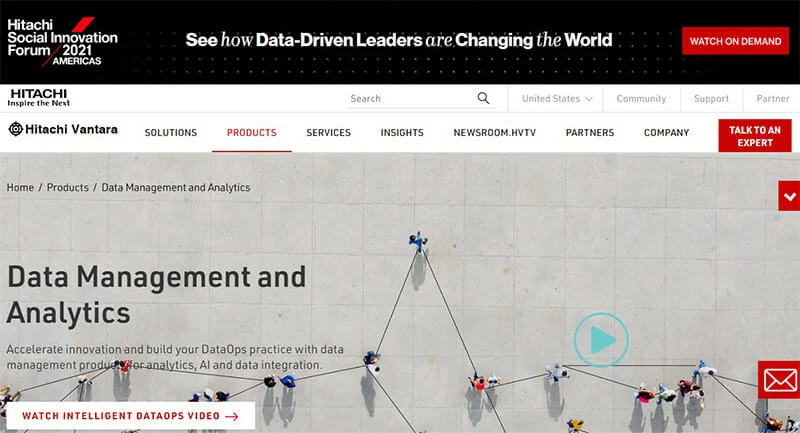This screenshot has height=433, width=800.
Task: Open the Insights menu
Action: pyautogui.click(x=402, y=133)
